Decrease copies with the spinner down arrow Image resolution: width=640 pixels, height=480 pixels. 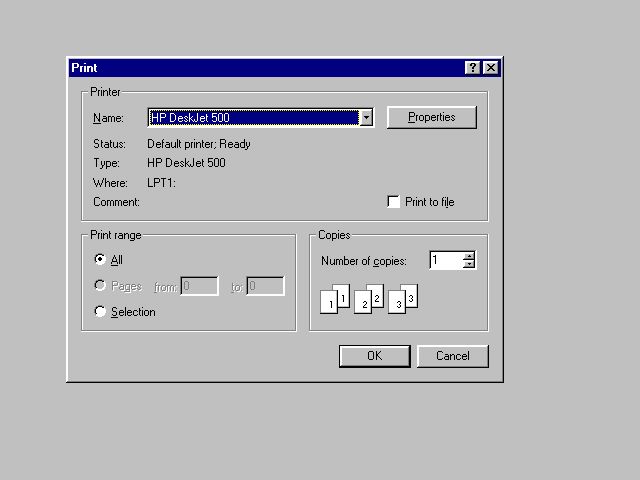469,265
